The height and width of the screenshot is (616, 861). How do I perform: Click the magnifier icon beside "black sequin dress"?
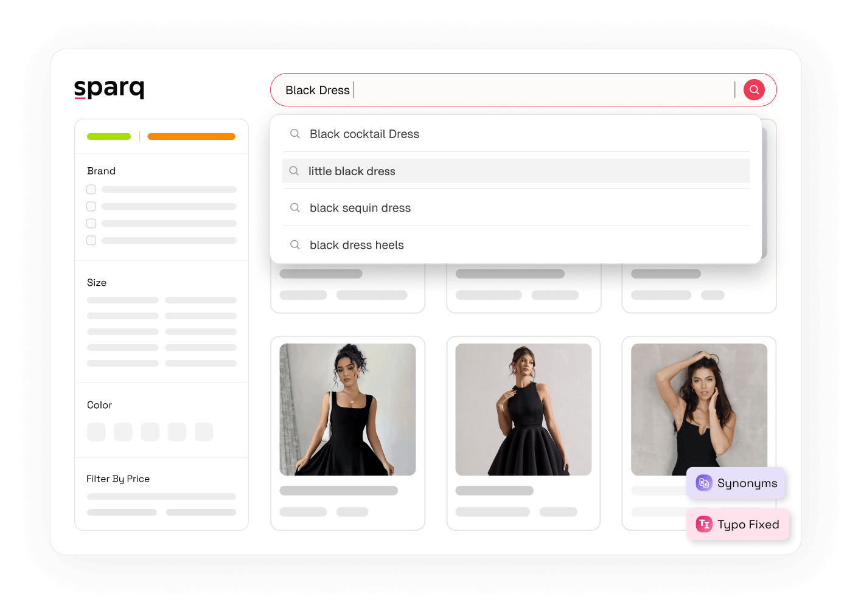[295, 207]
